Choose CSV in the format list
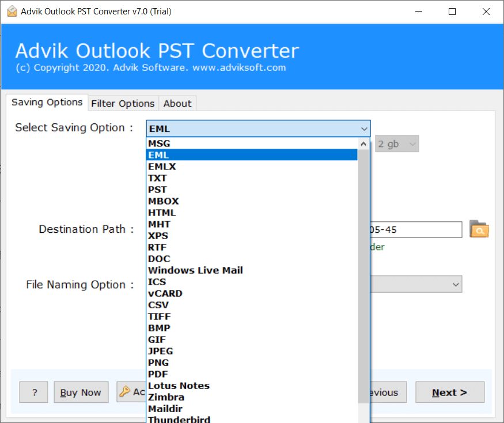The height and width of the screenshot is (423, 504). (x=252, y=305)
